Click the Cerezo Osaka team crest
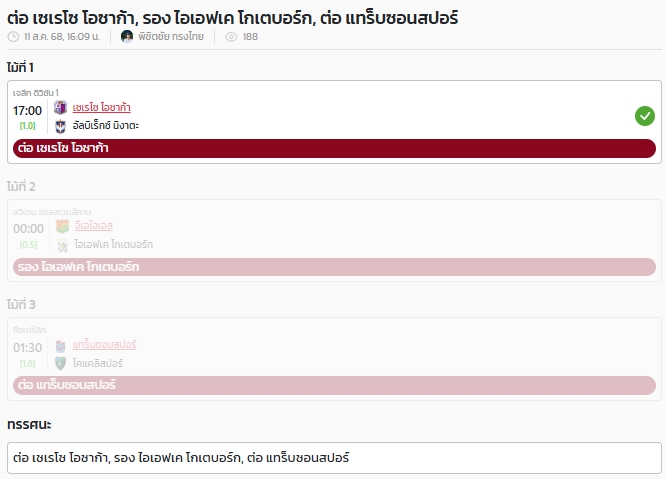 click(61, 107)
